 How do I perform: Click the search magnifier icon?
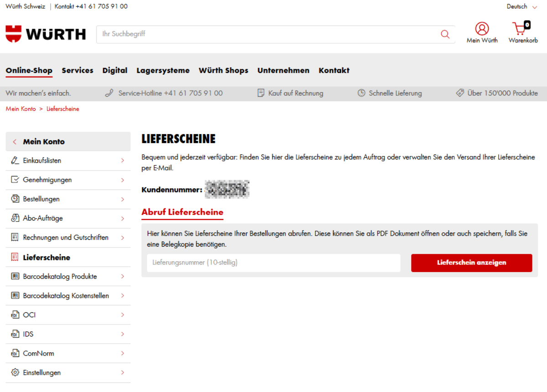click(445, 34)
